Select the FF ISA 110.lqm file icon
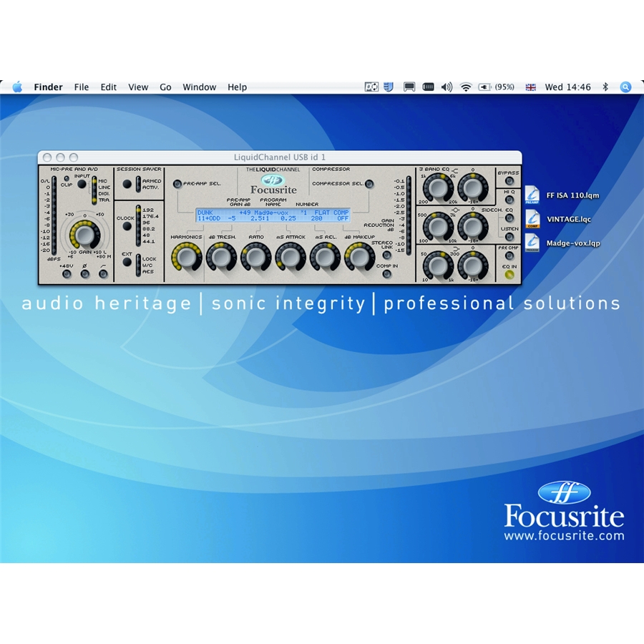Viewport: 644px width, 644px height. click(x=532, y=195)
